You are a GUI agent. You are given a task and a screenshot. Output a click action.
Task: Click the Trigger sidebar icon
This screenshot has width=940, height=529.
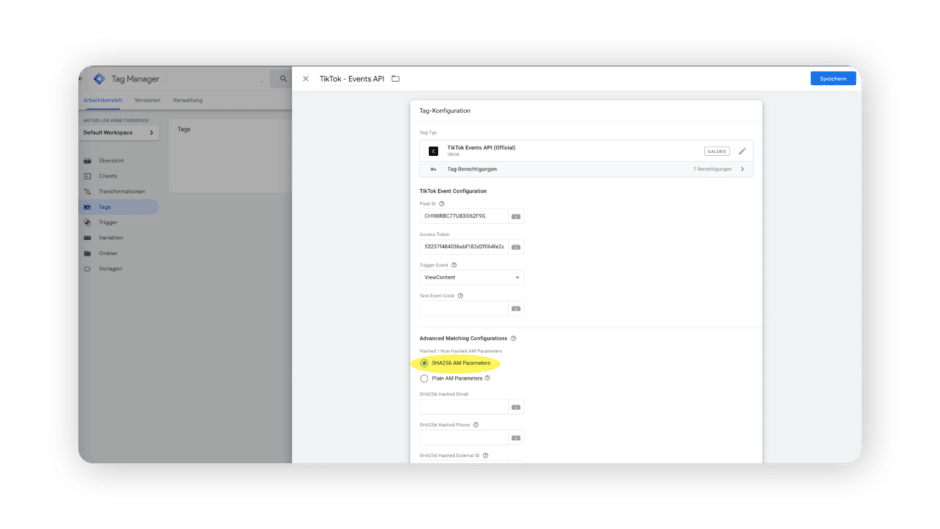(88, 223)
